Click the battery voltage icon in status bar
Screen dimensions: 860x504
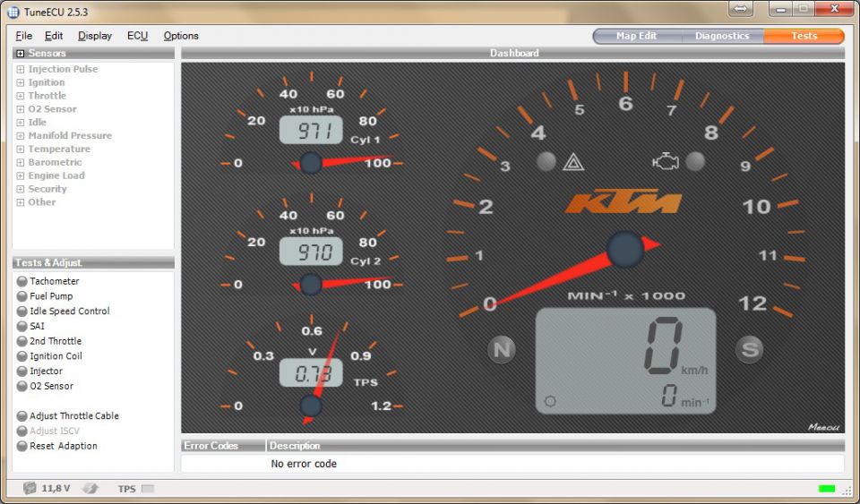coord(30,488)
